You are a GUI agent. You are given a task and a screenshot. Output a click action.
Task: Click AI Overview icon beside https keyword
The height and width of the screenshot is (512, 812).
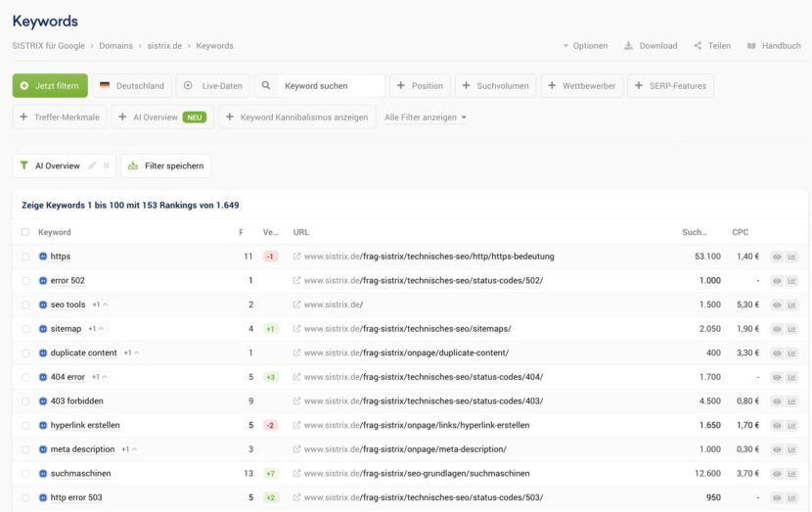(x=43, y=256)
